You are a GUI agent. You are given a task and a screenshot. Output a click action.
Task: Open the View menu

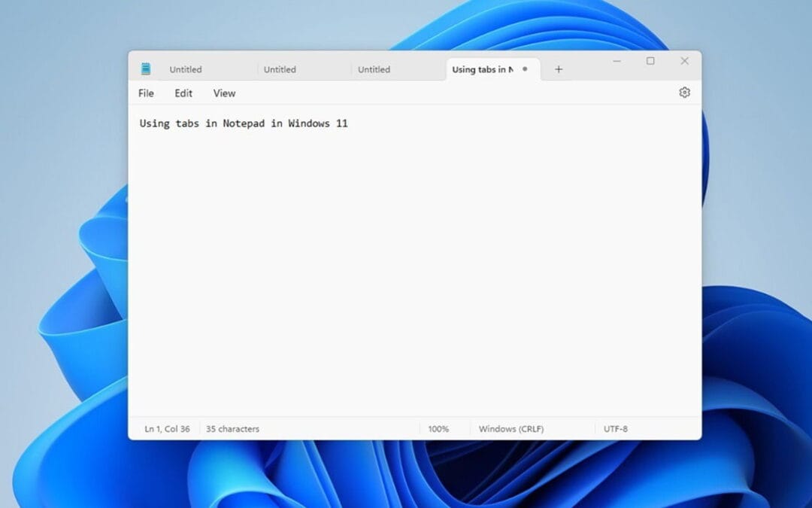223,93
